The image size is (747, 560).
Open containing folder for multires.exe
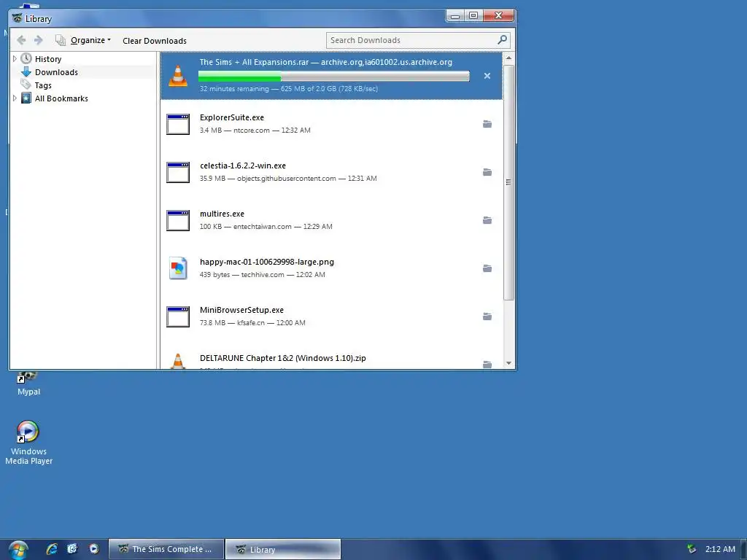coord(487,220)
